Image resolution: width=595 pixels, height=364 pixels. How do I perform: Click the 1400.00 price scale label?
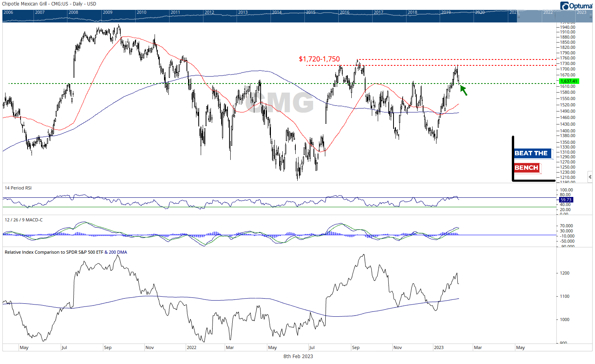568,131
